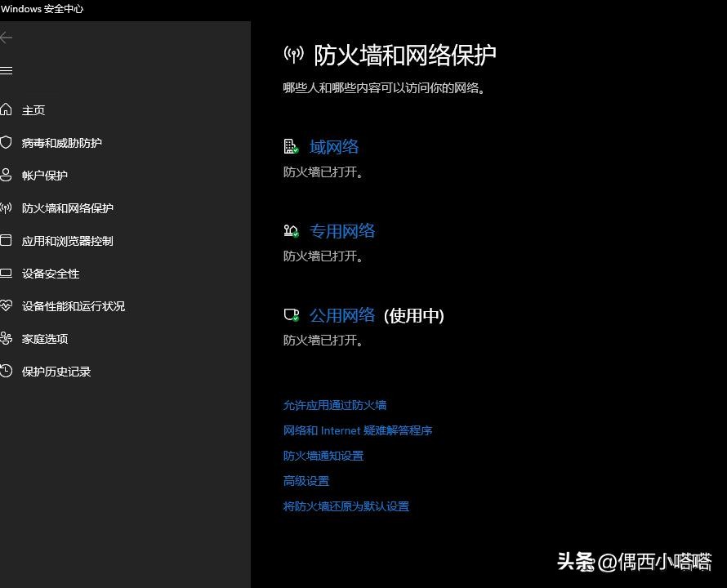Screen dimensions: 727x588
Task: Click the back arrow at top left
Action: 7,37
